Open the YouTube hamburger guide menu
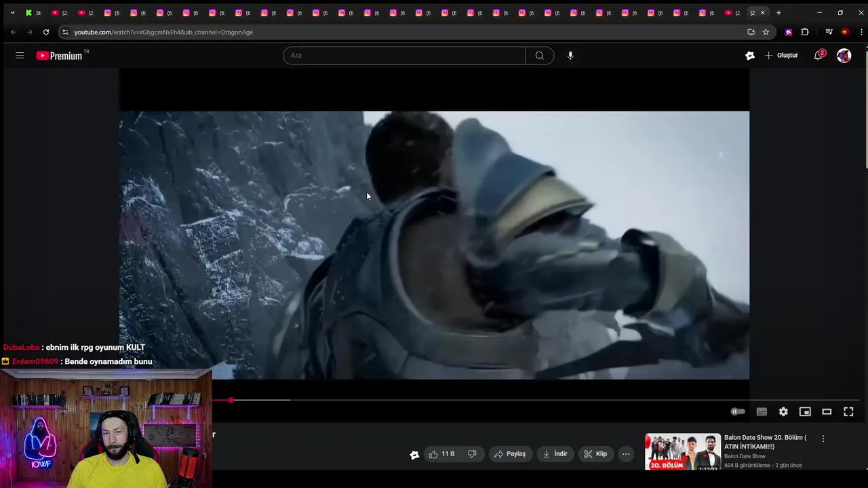The height and width of the screenshot is (488, 868). 20,56
